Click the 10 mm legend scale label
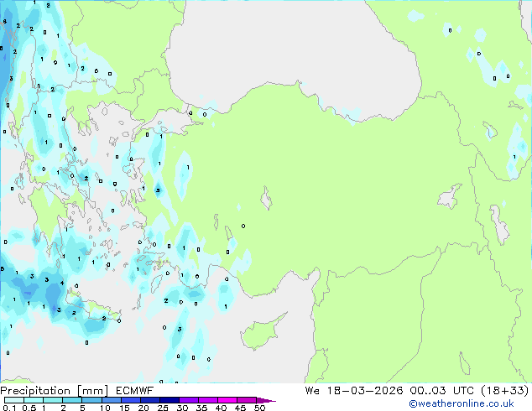Screen dimensions: 532x411 [105, 408]
